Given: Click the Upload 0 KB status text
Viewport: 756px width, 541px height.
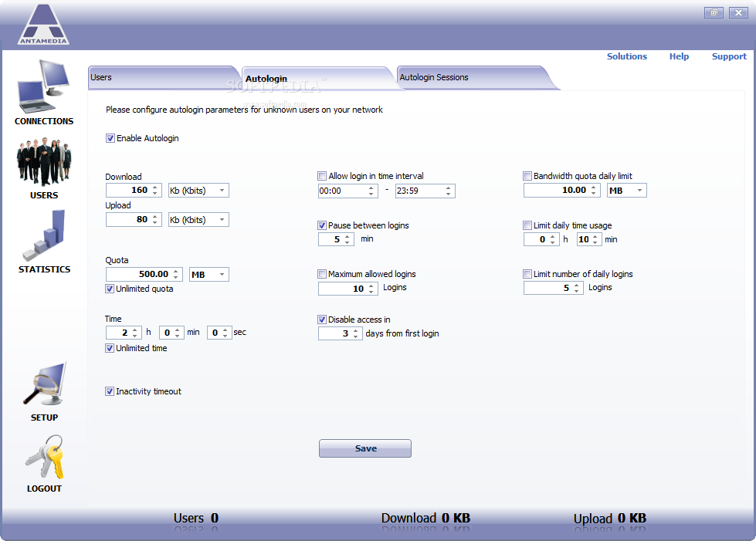Looking at the screenshot, I should pos(610,519).
